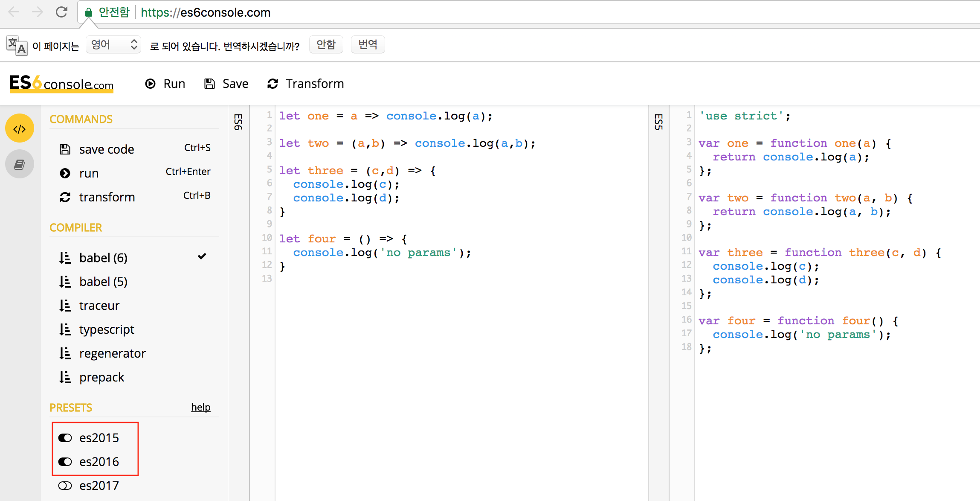
Task: Click line number 18 in ES5 gutter
Action: click(687, 347)
